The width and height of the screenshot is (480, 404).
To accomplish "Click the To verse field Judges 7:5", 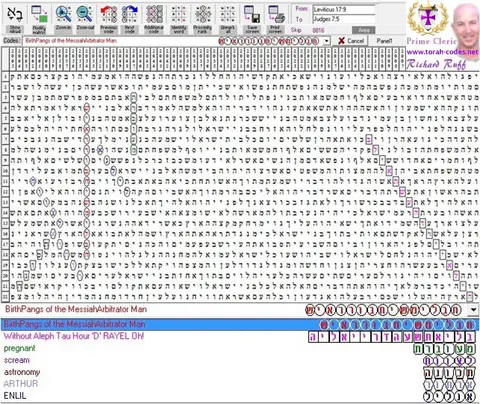I will 344,19.
